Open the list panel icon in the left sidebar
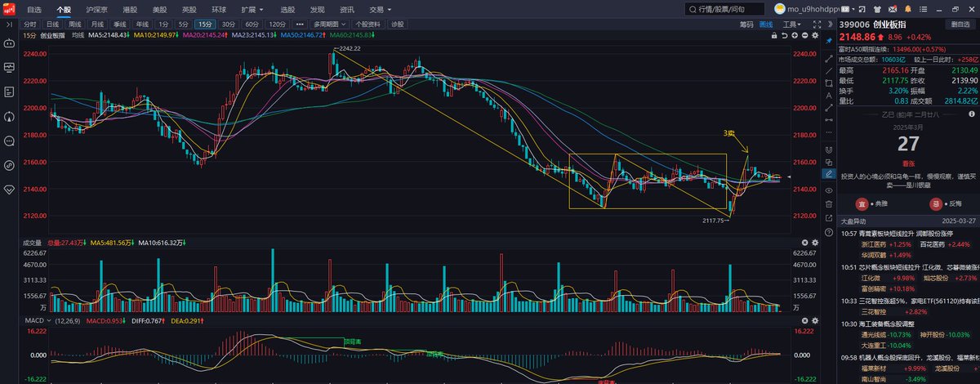The image size is (980, 384). [9, 92]
